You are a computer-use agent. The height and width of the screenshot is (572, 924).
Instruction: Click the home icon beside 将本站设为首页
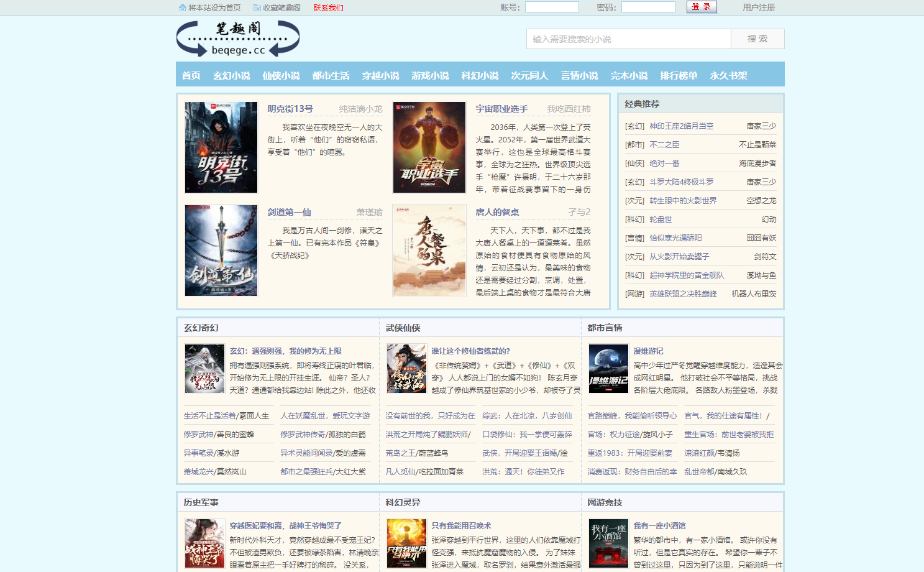182,8
